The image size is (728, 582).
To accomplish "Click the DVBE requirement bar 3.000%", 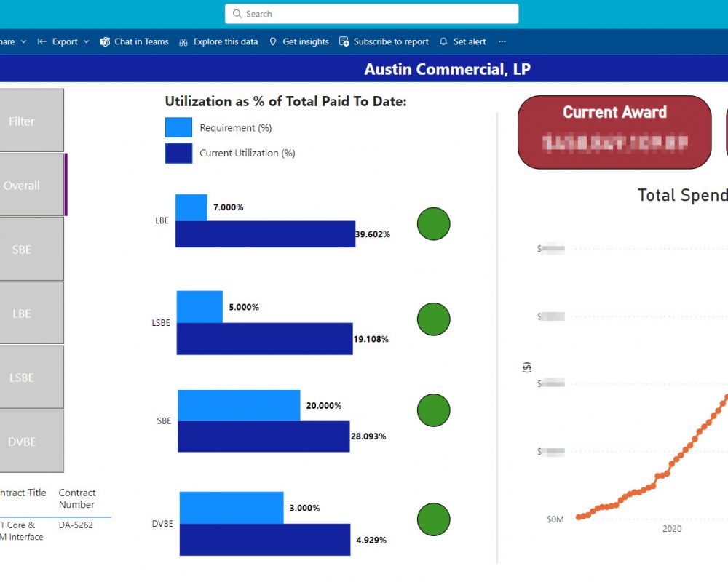I will [232, 508].
